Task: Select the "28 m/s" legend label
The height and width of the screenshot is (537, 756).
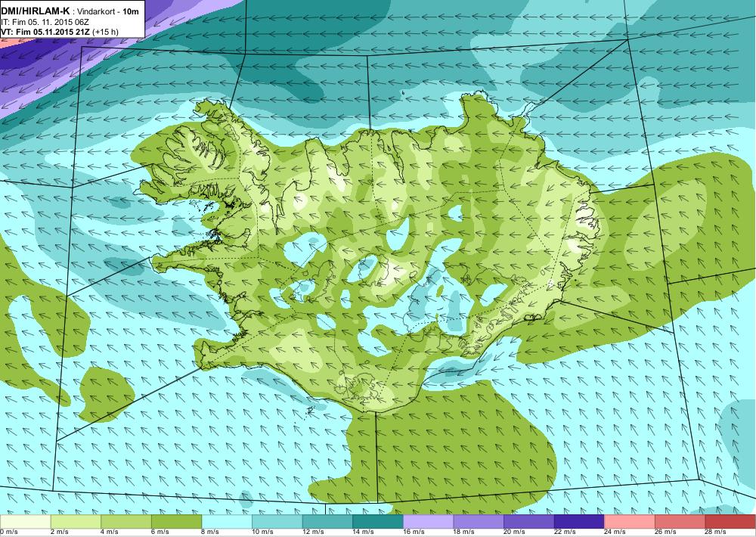Action: pos(715,532)
